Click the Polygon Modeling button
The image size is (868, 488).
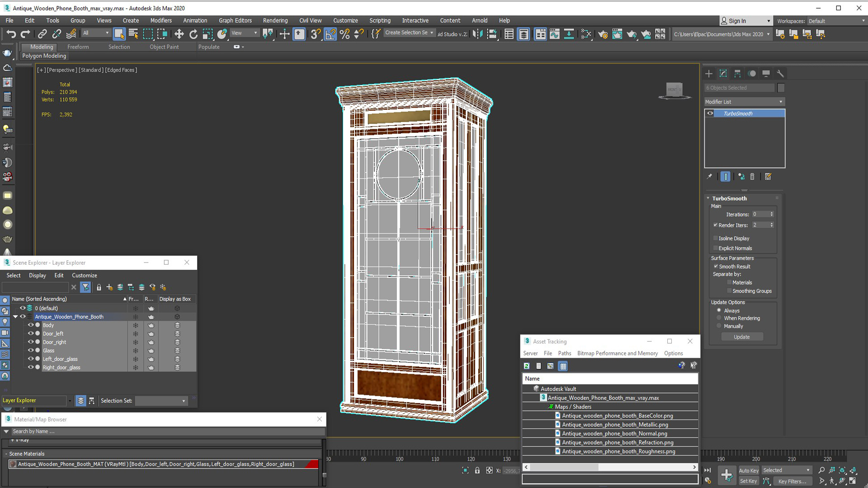[x=44, y=56]
